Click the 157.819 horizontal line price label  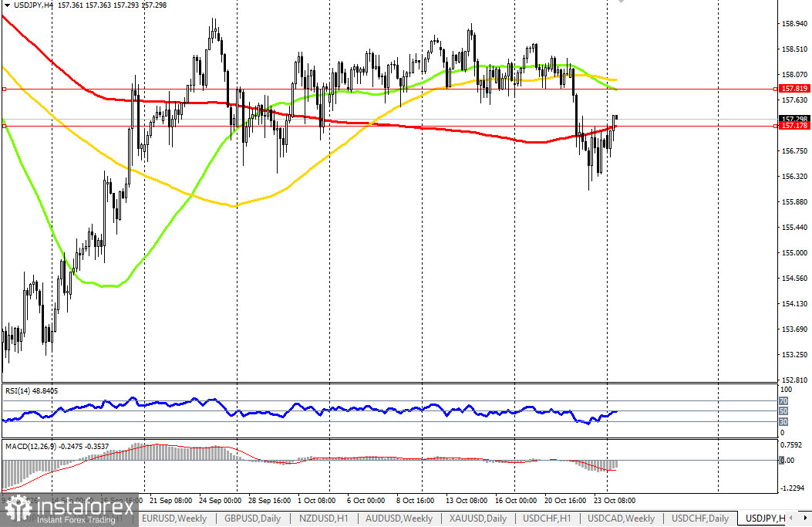pyautogui.click(x=794, y=89)
